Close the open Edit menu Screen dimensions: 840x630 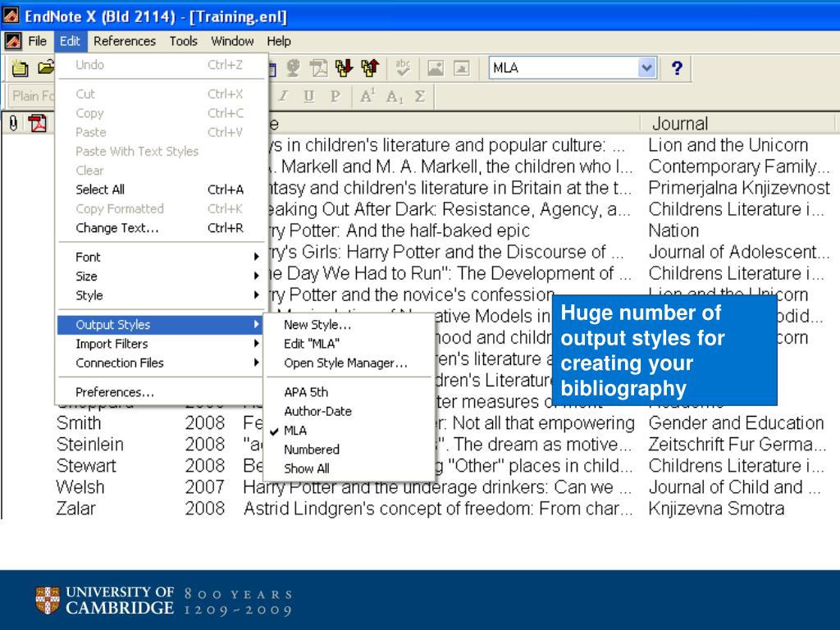coord(70,41)
